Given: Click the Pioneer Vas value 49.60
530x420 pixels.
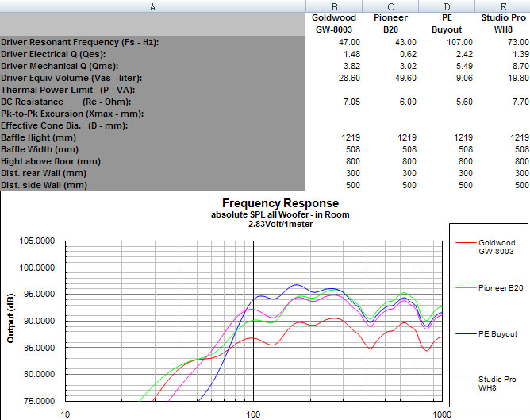Looking at the screenshot, I should 405,78.
